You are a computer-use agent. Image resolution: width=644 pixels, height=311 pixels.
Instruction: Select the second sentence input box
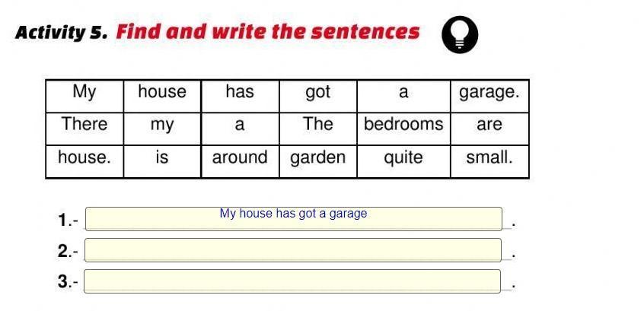tap(293, 250)
